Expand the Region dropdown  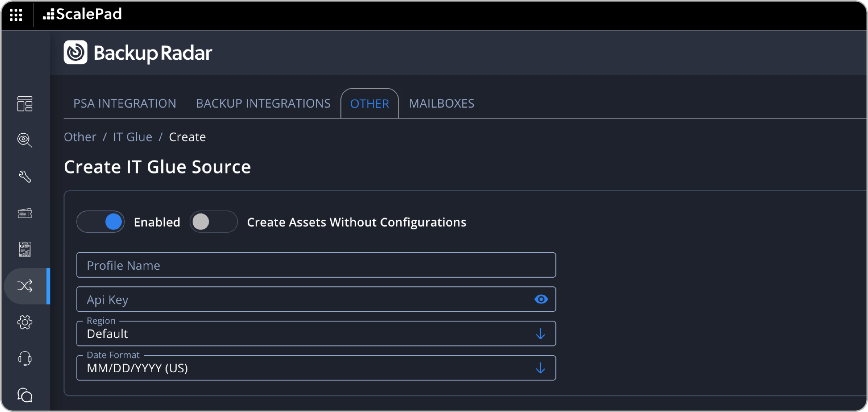point(316,334)
